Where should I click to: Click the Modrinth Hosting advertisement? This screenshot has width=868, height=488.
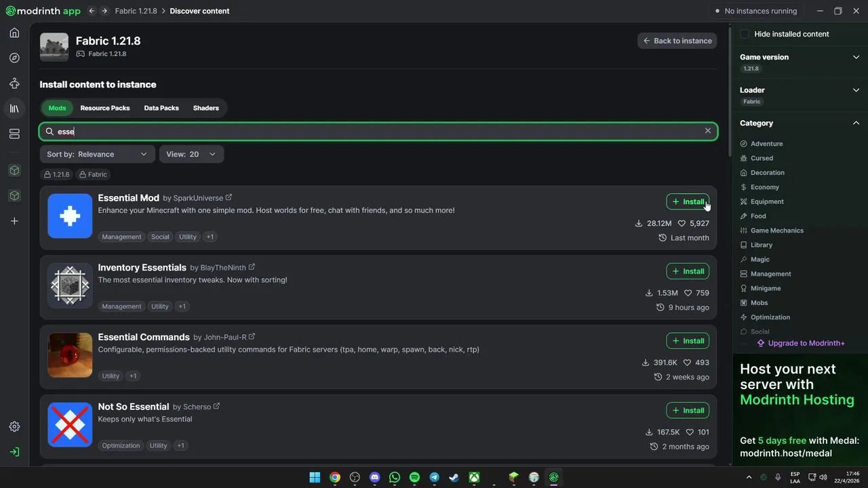click(800, 410)
